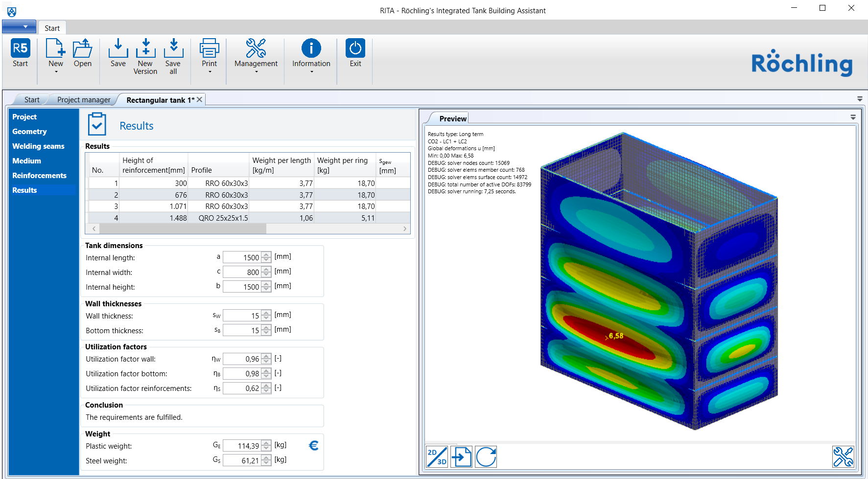Click the 6,58 max deformation label
868x479 pixels.
coord(616,336)
